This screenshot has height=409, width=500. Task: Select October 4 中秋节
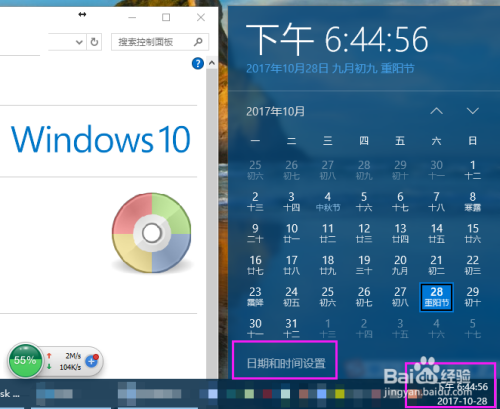click(328, 202)
